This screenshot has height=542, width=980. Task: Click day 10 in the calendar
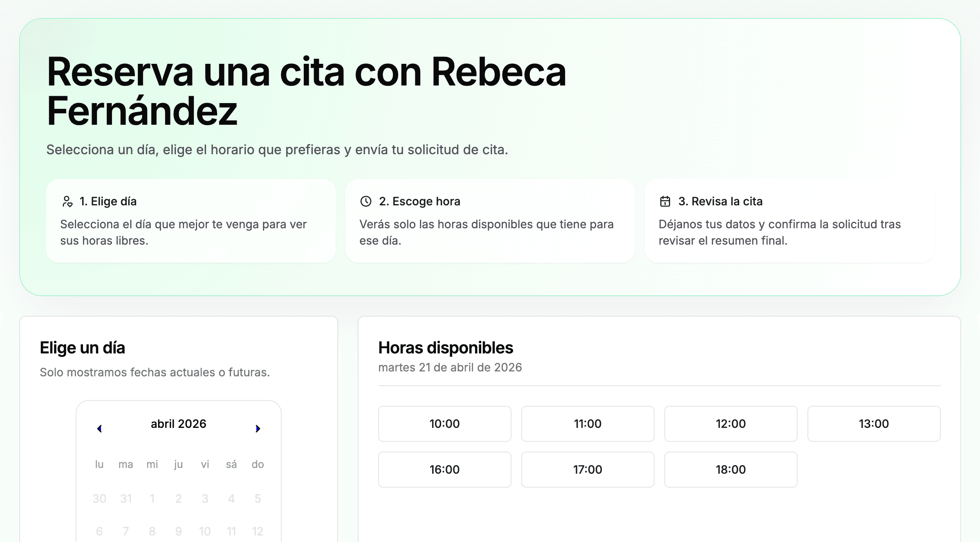point(205,531)
